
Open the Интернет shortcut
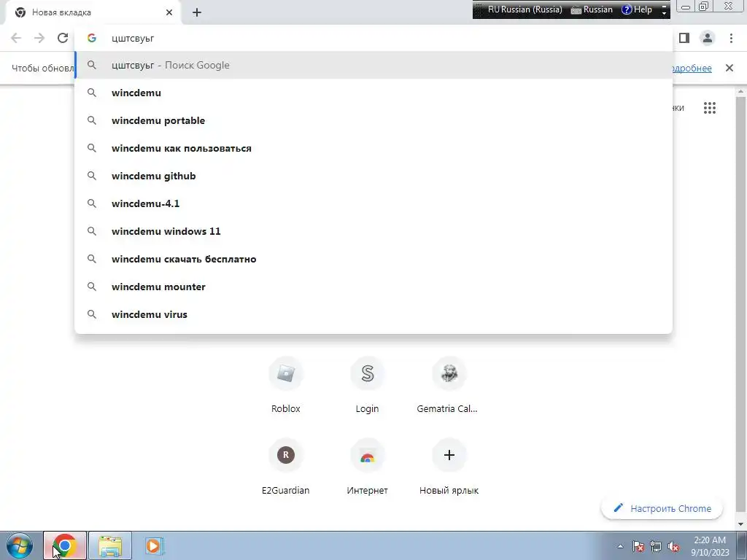(x=368, y=467)
